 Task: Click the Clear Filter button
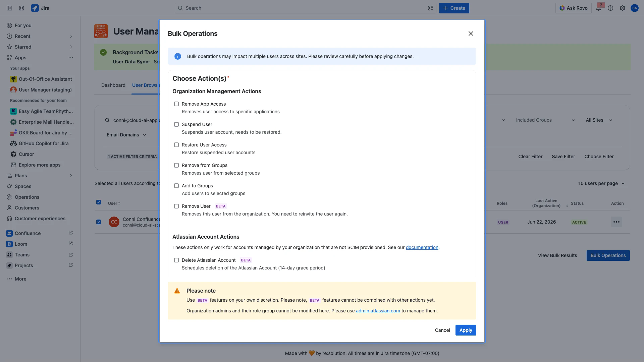click(x=530, y=157)
